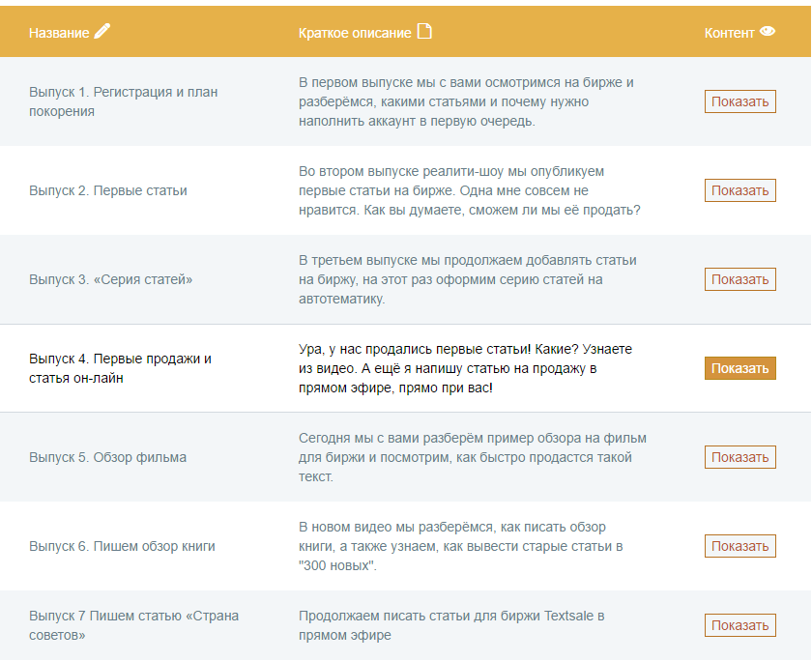
Task: Click description mentioning биржи Textsale
Action: tap(451, 625)
